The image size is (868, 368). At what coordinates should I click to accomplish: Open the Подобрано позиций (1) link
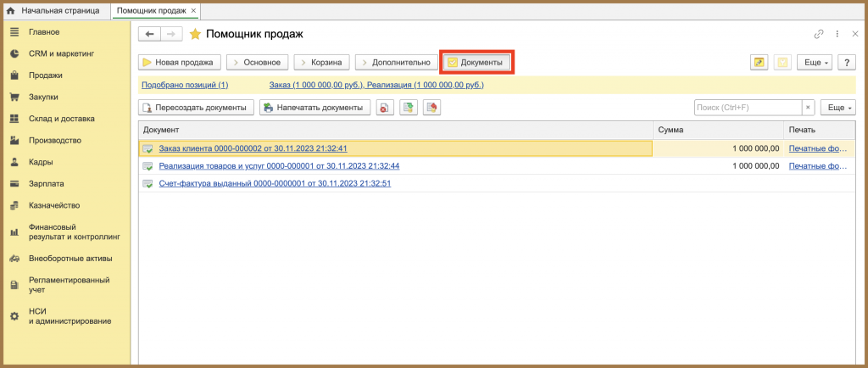pos(185,86)
